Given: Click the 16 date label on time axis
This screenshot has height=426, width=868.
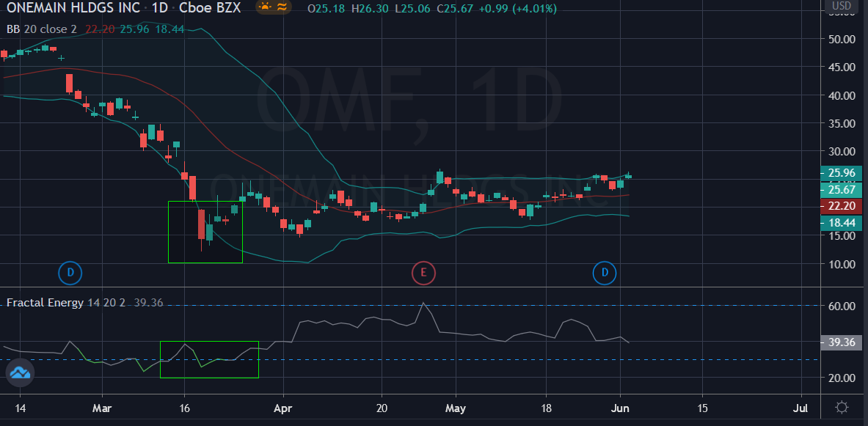Looking at the screenshot, I should click(x=185, y=409).
